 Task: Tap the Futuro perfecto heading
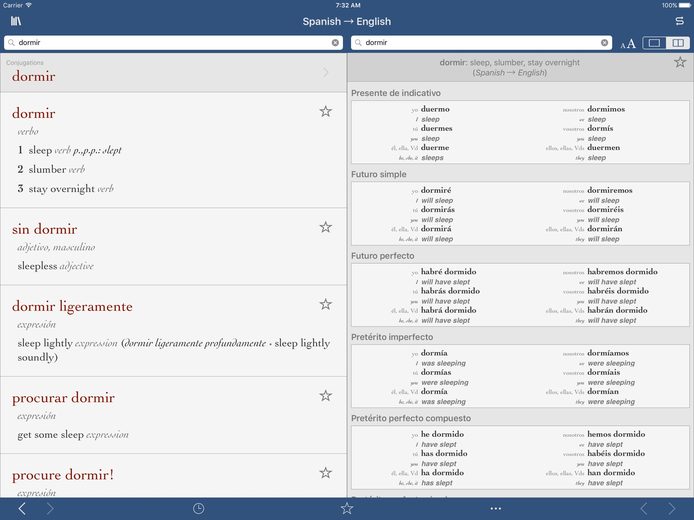pyautogui.click(x=382, y=256)
